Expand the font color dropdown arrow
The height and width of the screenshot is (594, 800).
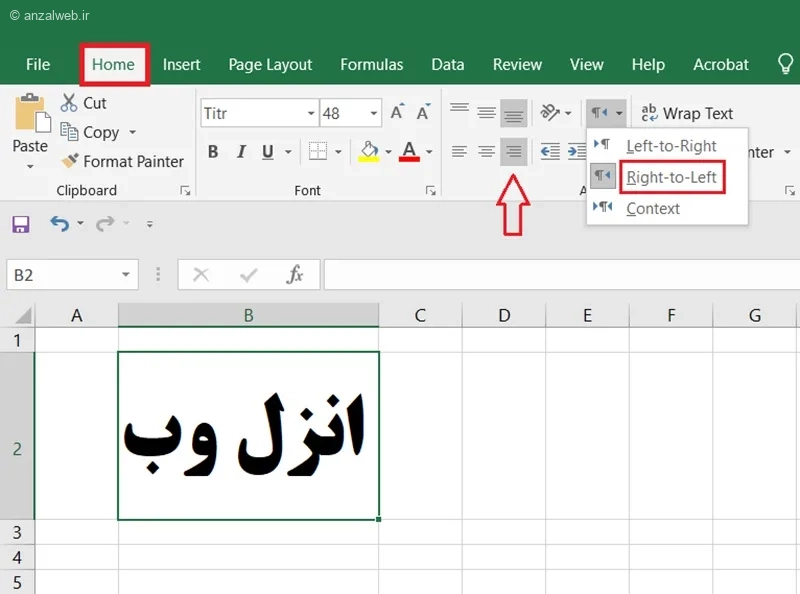pyautogui.click(x=429, y=152)
